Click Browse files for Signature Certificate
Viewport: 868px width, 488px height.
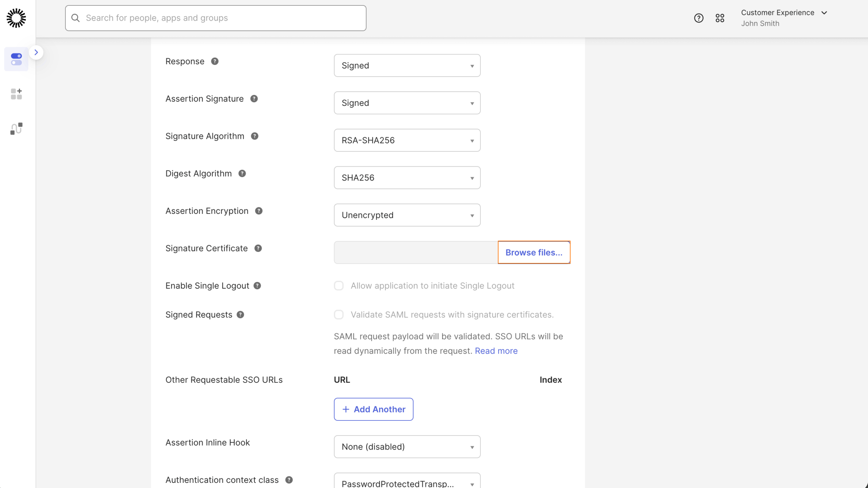pyautogui.click(x=533, y=252)
